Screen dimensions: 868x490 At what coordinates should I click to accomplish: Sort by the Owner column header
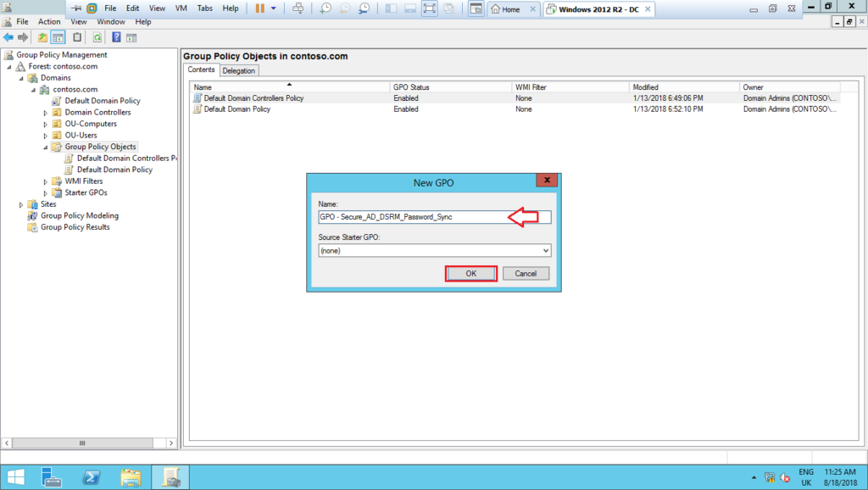790,87
